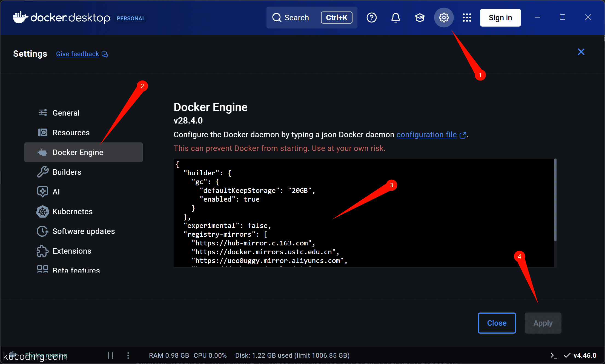Open the help question mark icon
The image size is (605, 364).
pyautogui.click(x=371, y=18)
